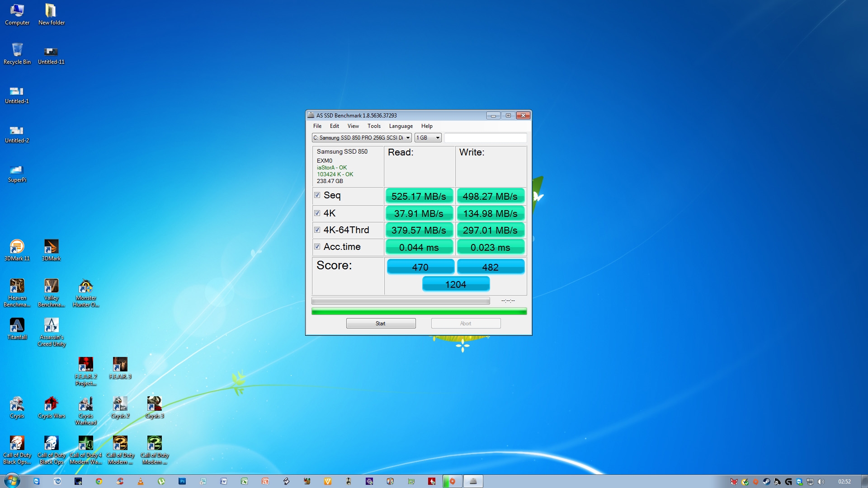Open the Tools menu
Viewport: 868px width, 488px height.
[x=374, y=126]
